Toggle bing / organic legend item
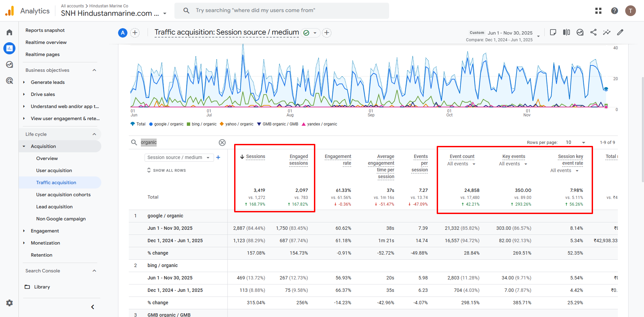The height and width of the screenshot is (317, 644). (202, 124)
